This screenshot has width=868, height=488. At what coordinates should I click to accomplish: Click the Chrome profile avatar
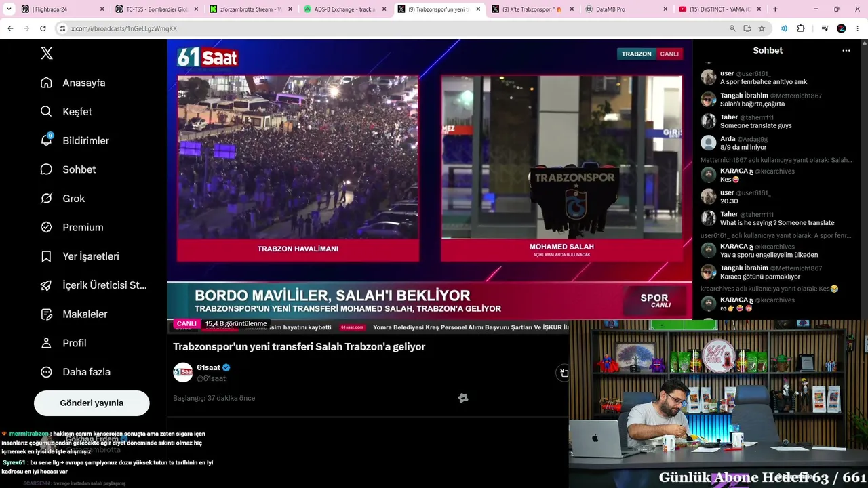pyautogui.click(x=842, y=28)
